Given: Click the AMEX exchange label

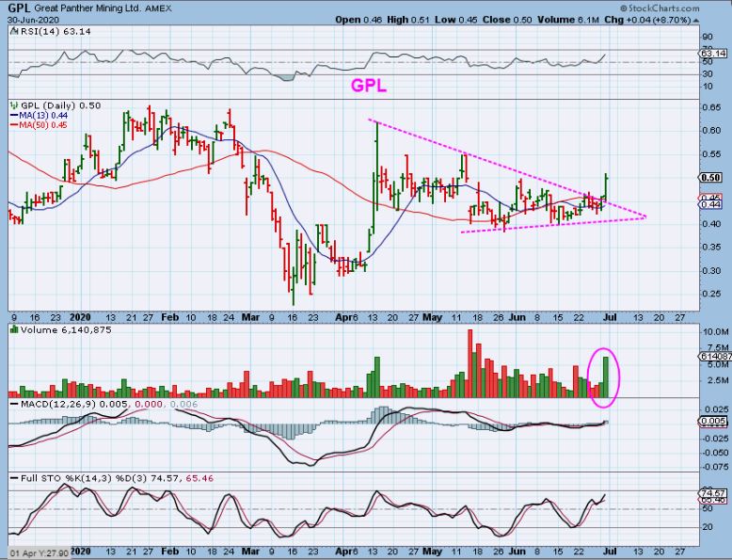Looking at the screenshot, I should click(x=158, y=8).
